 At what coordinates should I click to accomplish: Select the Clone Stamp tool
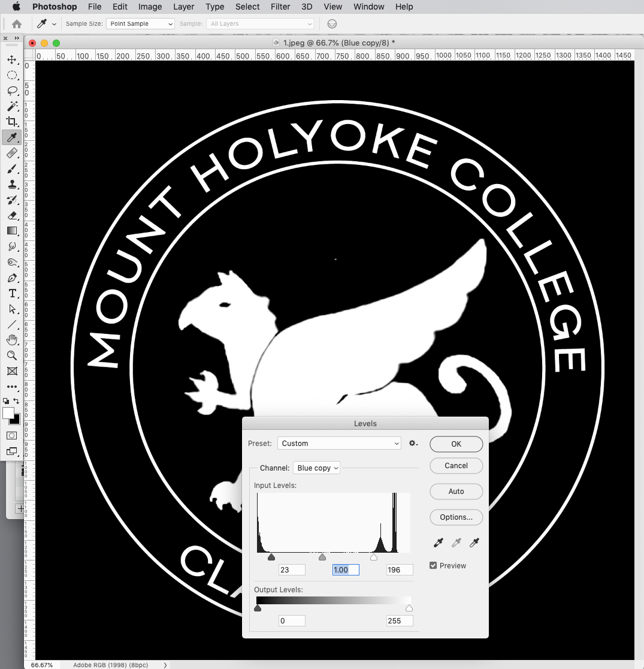12,184
